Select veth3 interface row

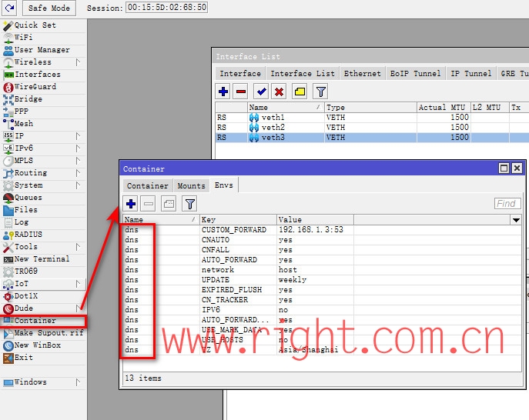(372, 138)
